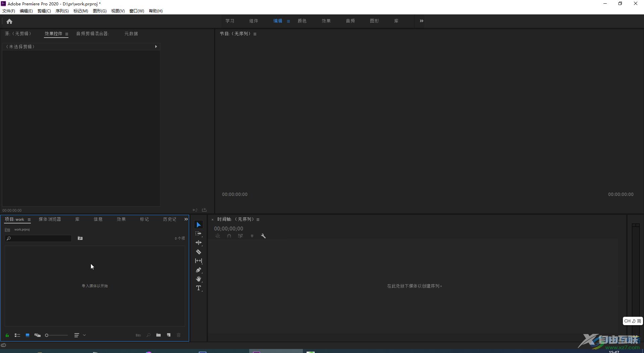Open the 序列(S) menu
Viewport: 644px width, 353px height.
[x=62, y=11]
